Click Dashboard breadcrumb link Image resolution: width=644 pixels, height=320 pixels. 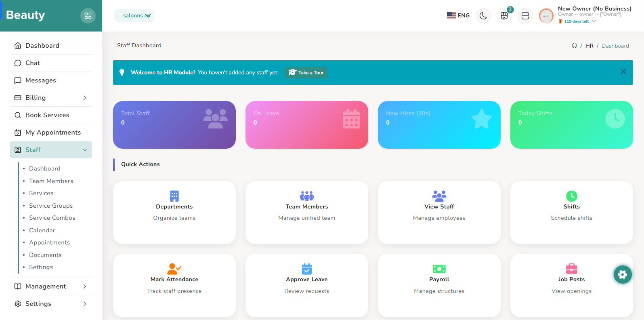click(615, 46)
